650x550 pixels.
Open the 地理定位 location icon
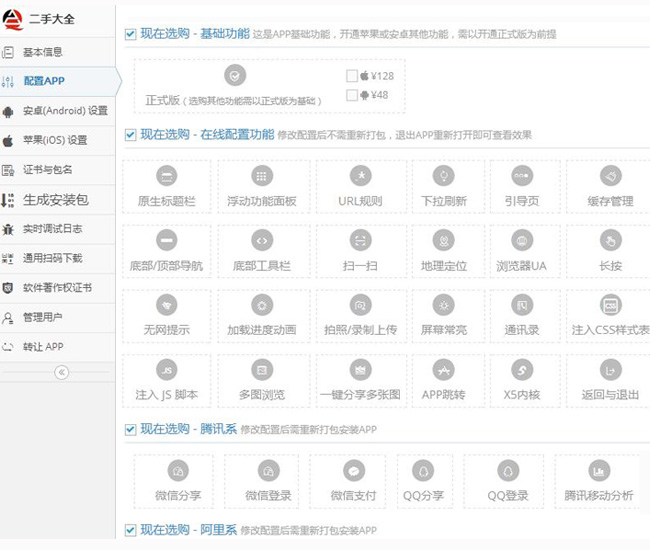pyautogui.click(x=444, y=240)
